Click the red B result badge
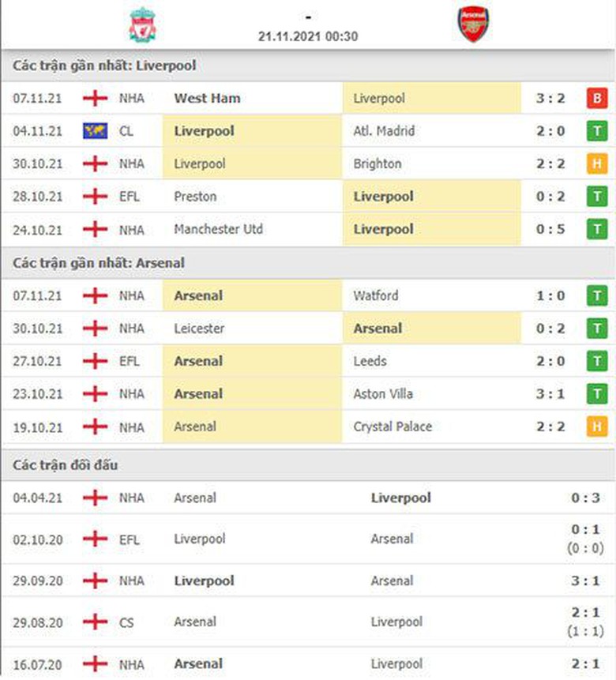Viewport: 616px width, 680px height. (596, 99)
